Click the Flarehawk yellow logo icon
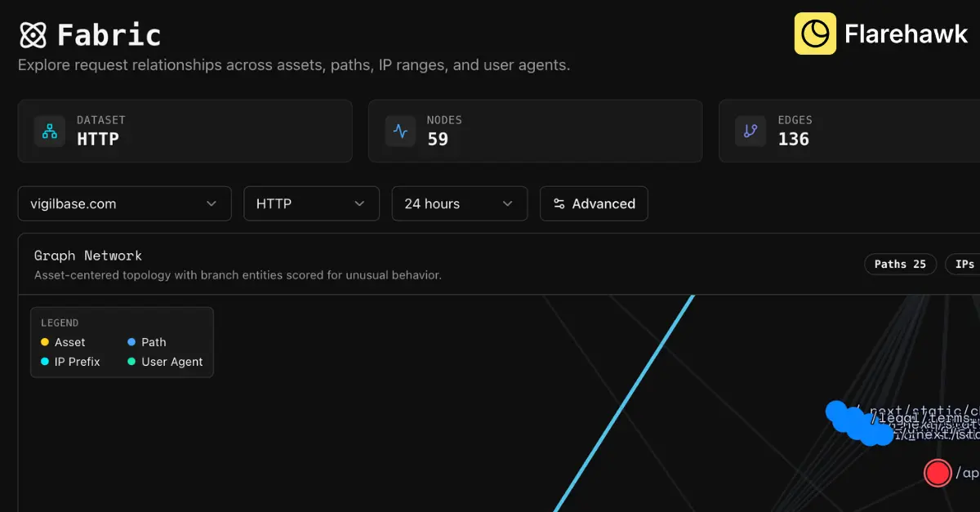This screenshot has width=980, height=512. (815, 33)
